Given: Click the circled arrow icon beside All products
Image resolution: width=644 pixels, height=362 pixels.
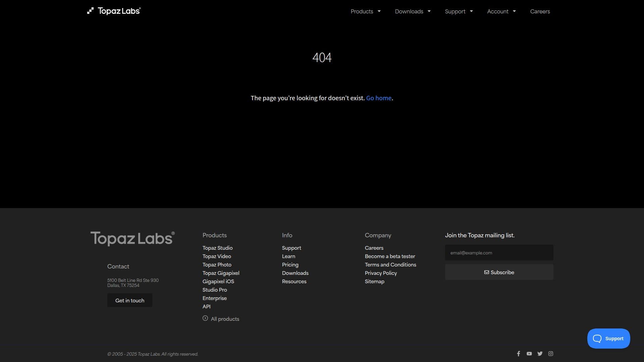Looking at the screenshot, I should pos(205,318).
